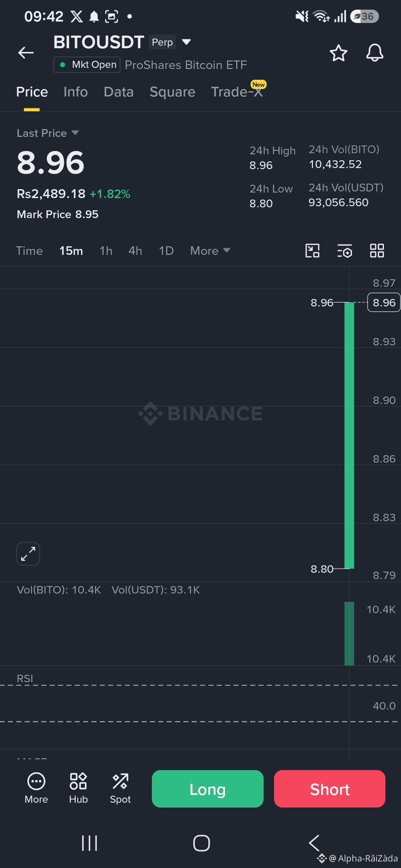Image resolution: width=401 pixels, height=868 pixels.
Task: Tap the green Long button
Action: [208, 789]
